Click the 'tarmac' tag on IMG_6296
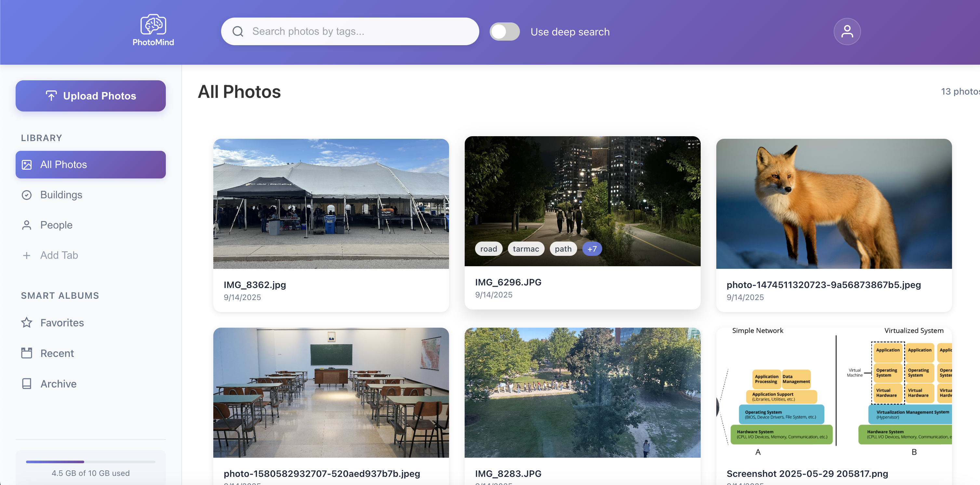Screen dimensions: 980x485 tap(525, 249)
